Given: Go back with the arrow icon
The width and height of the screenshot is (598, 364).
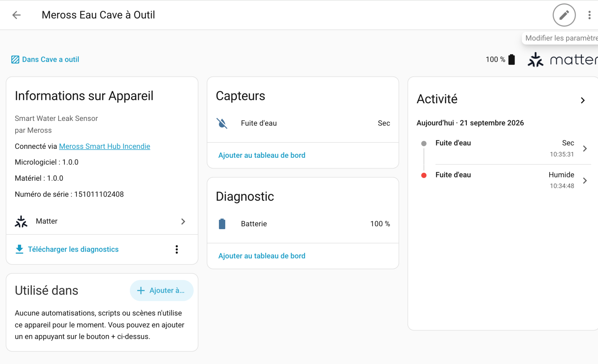Looking at the screenshot, I should click(x=16, y=15).
